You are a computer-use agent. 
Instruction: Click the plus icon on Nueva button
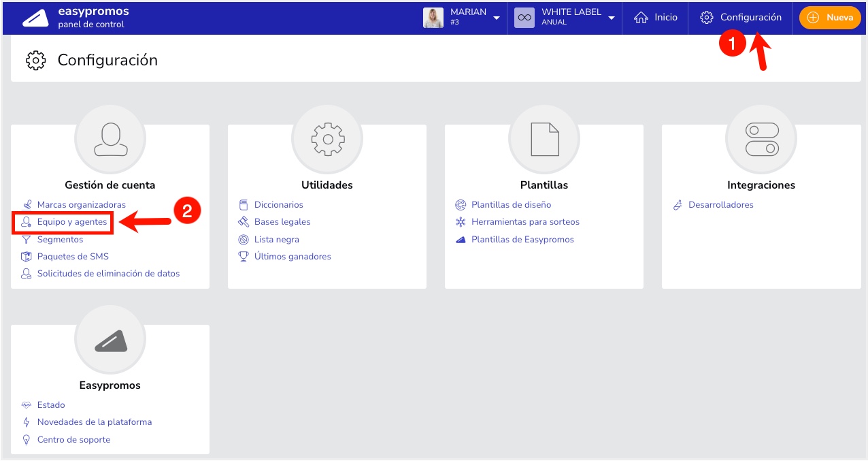813,18
